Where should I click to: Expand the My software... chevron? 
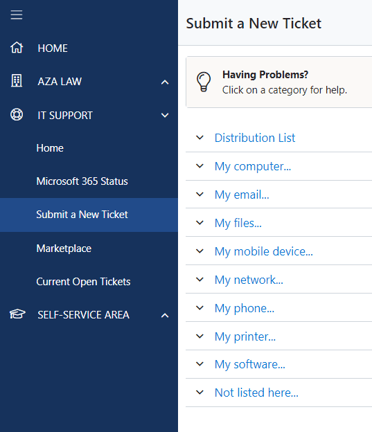point(200,364)
